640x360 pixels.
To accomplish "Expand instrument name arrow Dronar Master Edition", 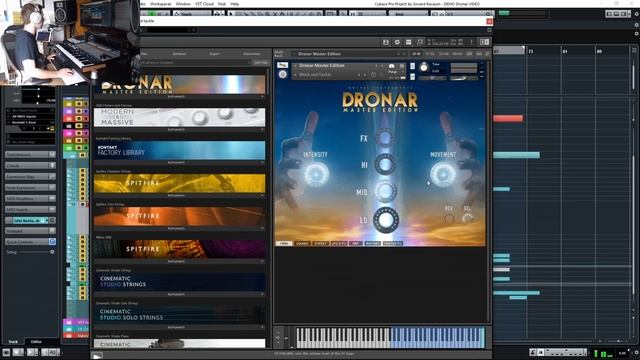I will (x=295, y=66).
